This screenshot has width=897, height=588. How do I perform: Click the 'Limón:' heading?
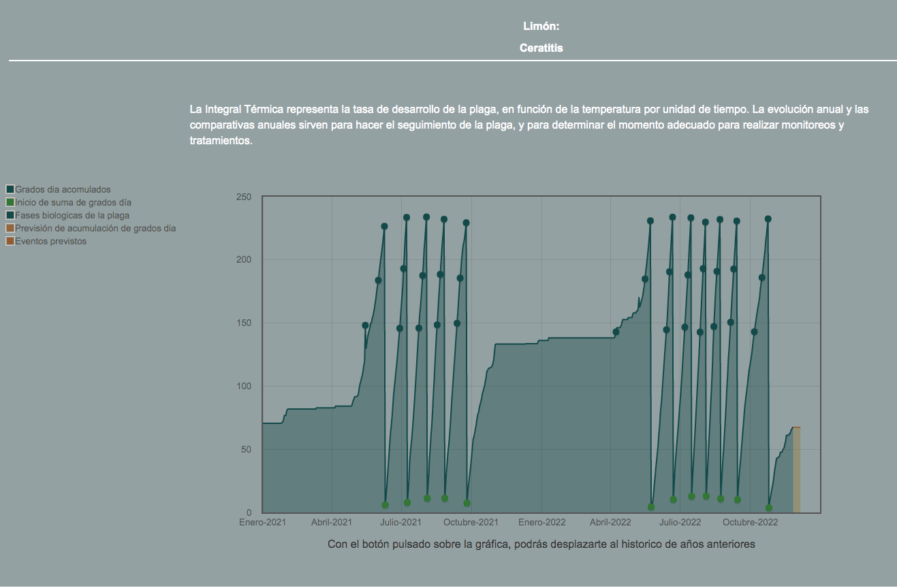coord(541,27)
